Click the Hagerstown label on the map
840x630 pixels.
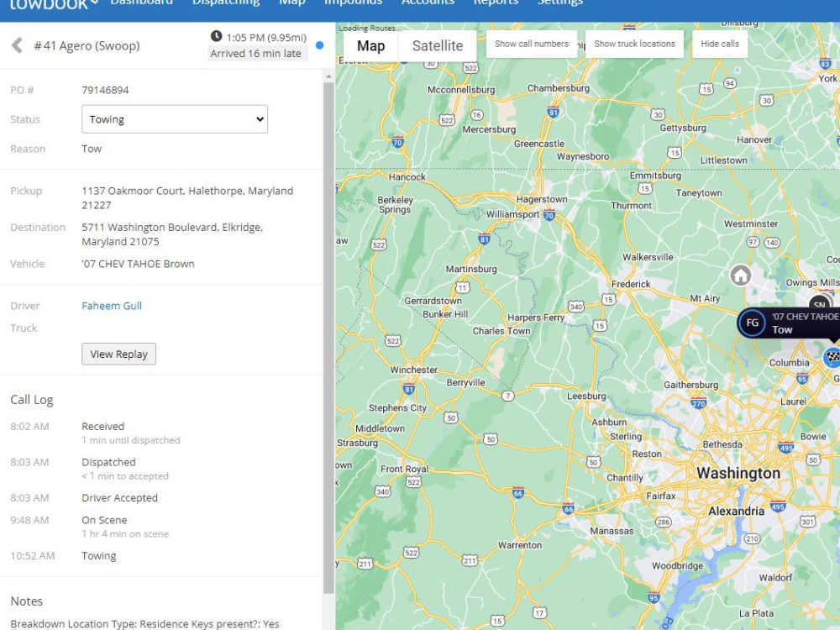542,199
